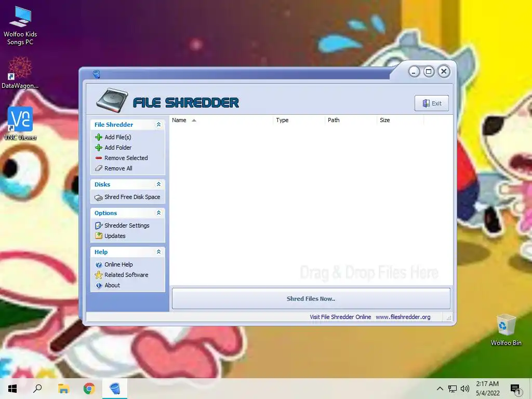
Task: Click the disk icon for Shred Free Disk Space
Action: (99, 197)
